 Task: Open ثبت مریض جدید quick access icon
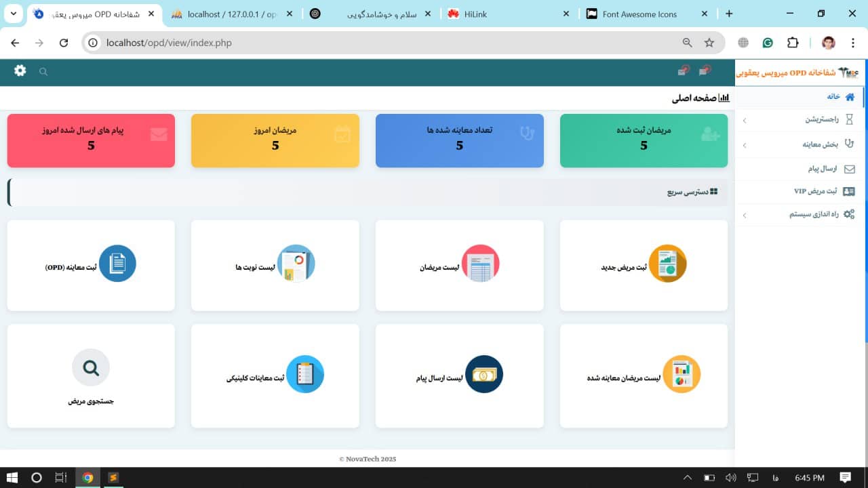[667, 264]
